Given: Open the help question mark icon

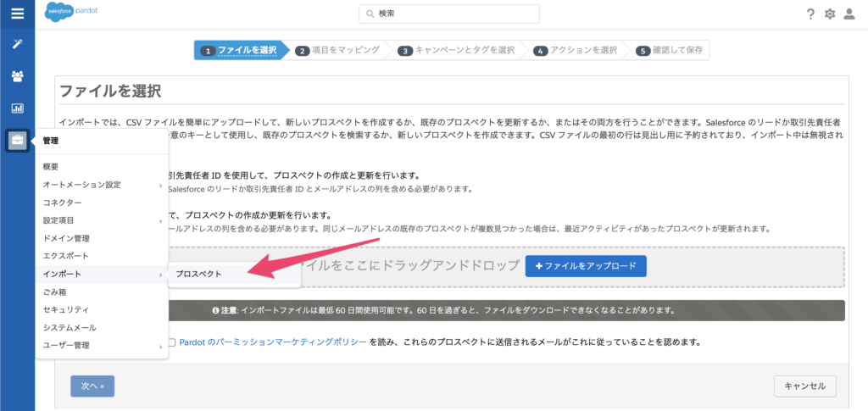Looking at the screenshot, I should 810,14.
